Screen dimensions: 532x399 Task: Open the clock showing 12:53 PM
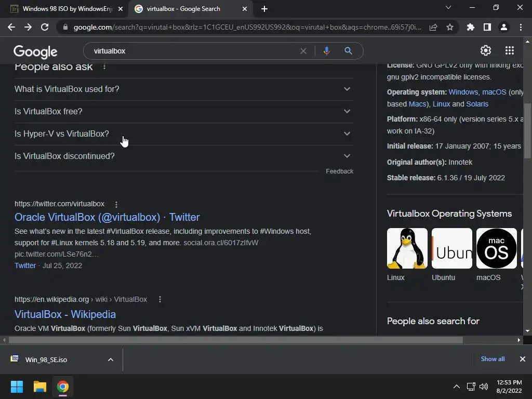click(x=509, y=387)
